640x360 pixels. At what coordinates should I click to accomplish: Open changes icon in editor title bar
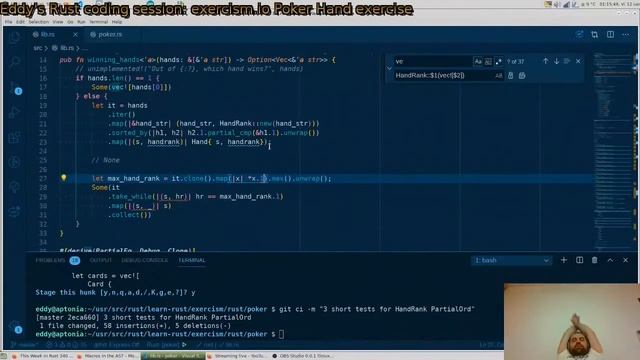(x=579, y=35)
